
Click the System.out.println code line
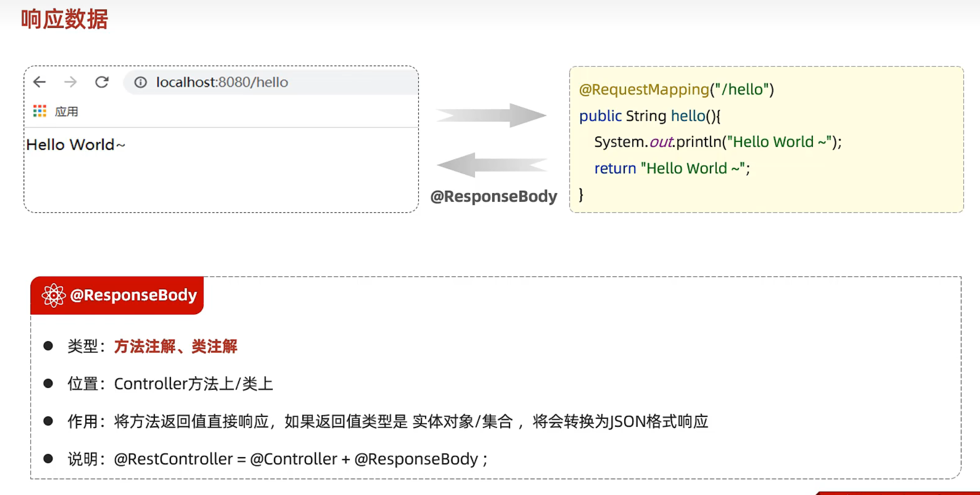tap(718, 142)
